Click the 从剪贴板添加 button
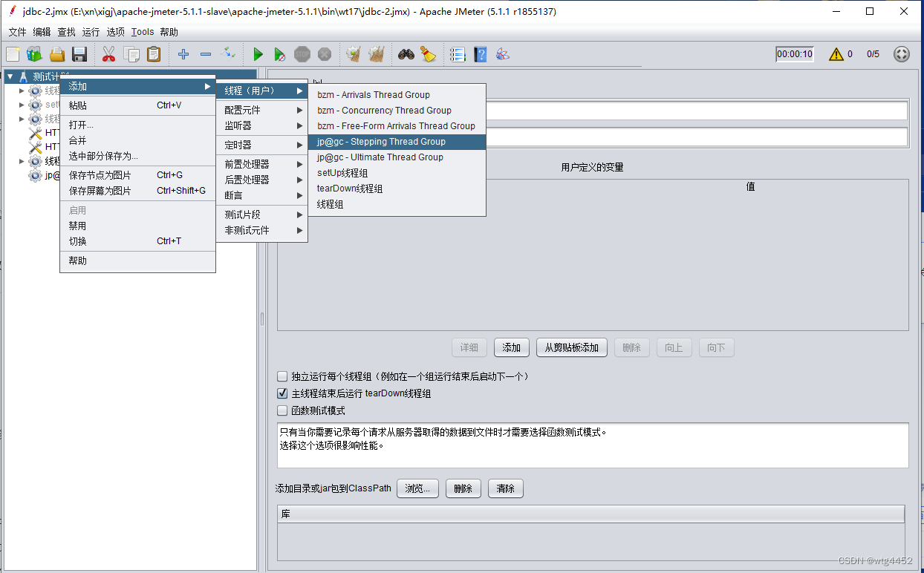The height and width of the screenshot is (573, 924). 572,347
